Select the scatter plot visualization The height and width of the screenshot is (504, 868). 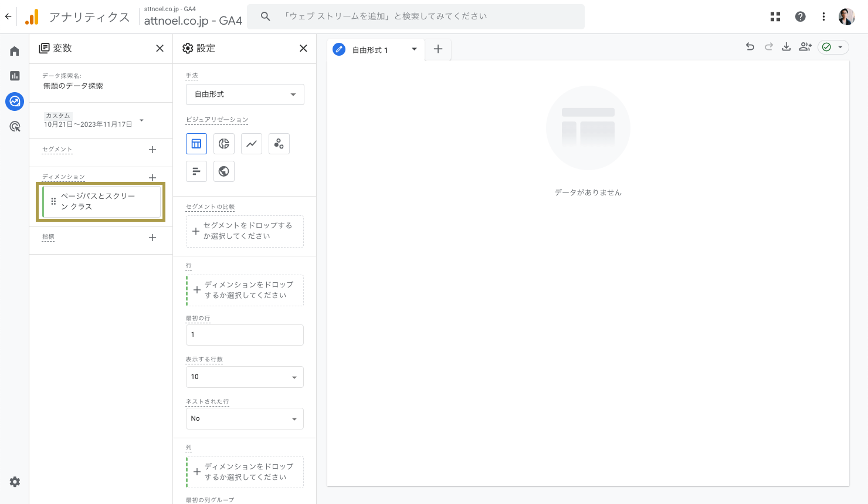(279, 144)
